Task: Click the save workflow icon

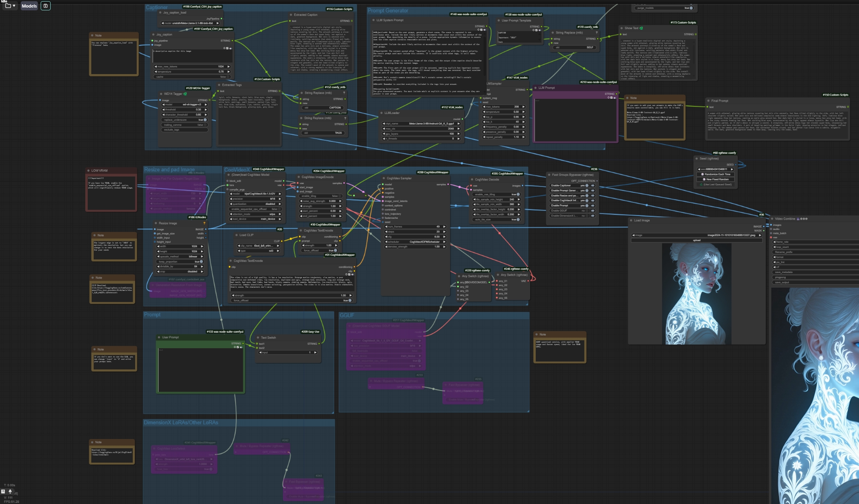Action: tap(45, 6)
